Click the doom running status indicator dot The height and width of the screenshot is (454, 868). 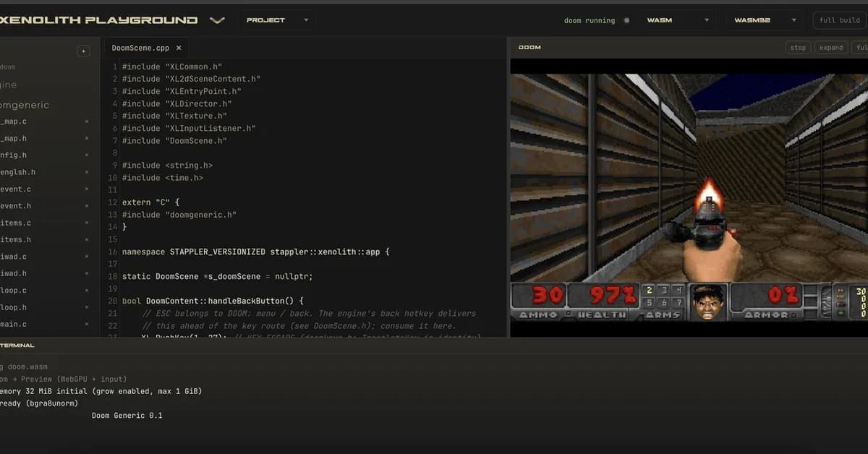coord(626,20)
